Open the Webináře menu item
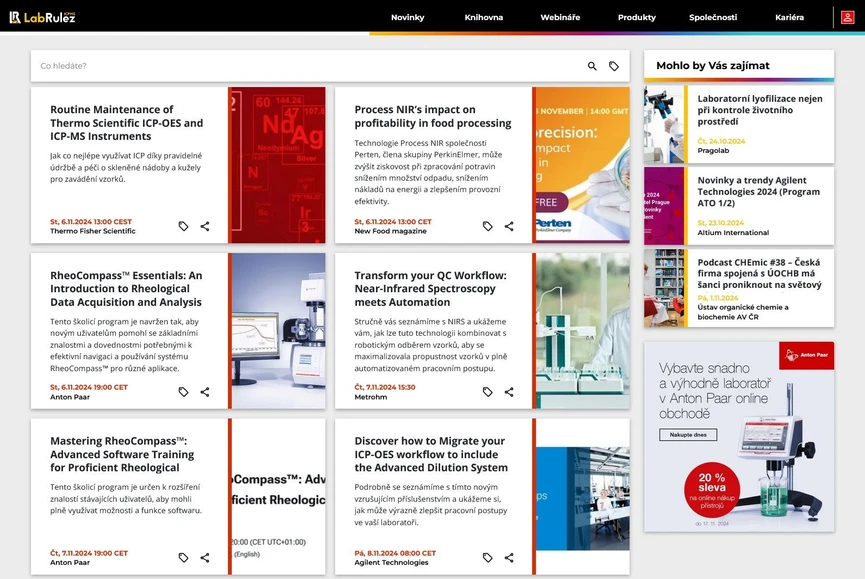 (560, 17)
